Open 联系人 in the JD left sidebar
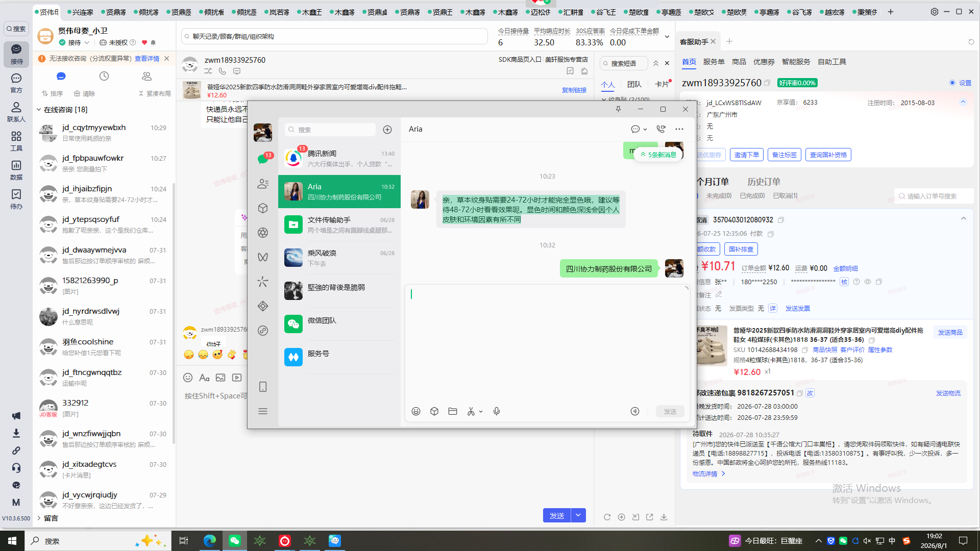The image size is (980, 551). [16, 112]
